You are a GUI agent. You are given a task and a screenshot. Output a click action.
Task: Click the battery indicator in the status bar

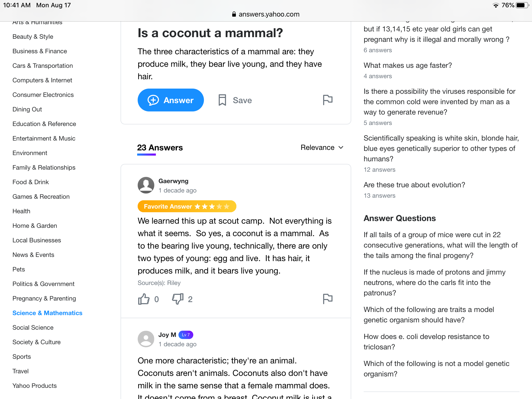[x=522, y=5]
